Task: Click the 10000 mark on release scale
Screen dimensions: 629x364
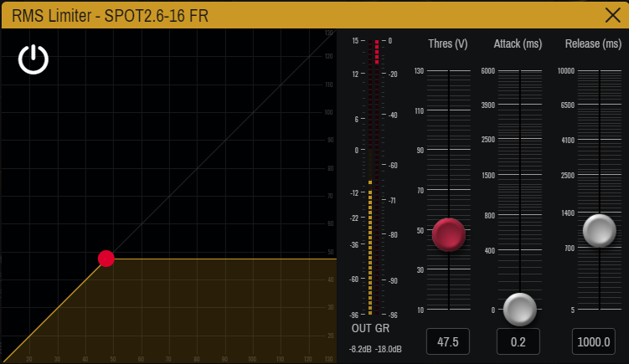Action: (x=566, y=71)
